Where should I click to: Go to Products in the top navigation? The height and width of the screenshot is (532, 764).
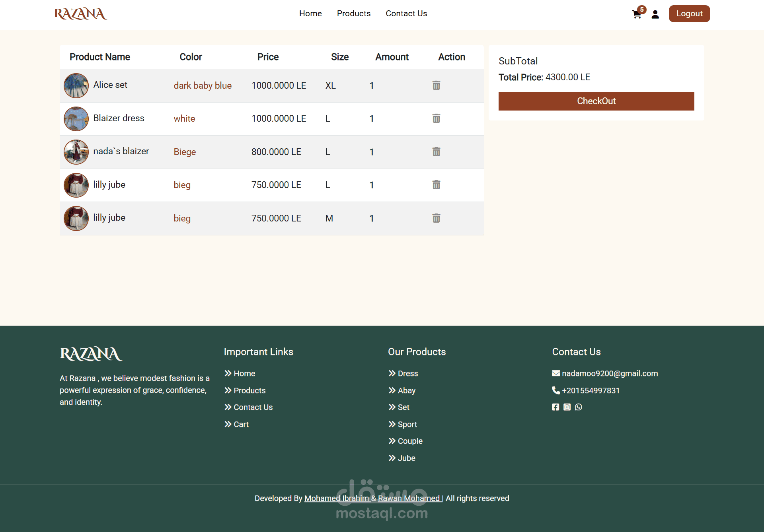[x=353, y=14]
